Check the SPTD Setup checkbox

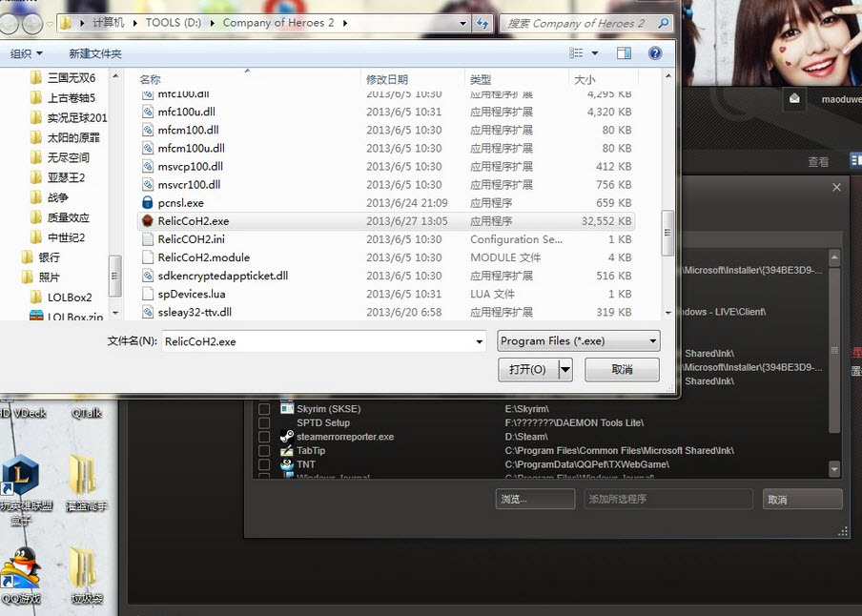pyautogui.click(x=264, y=423)
